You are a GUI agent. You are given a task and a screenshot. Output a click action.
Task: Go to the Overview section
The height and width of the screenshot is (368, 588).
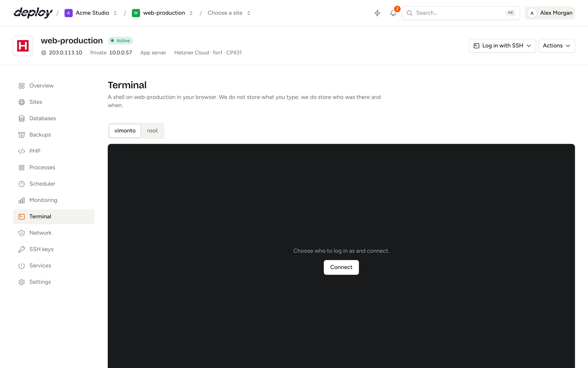pyautogui.click(x=54, y=86)
